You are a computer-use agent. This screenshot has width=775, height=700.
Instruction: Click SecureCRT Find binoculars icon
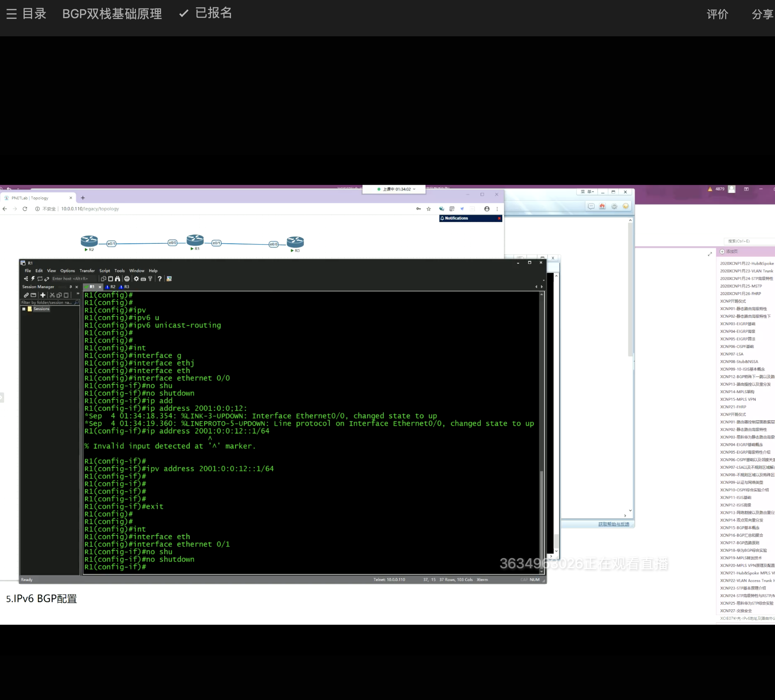[117, 279]
